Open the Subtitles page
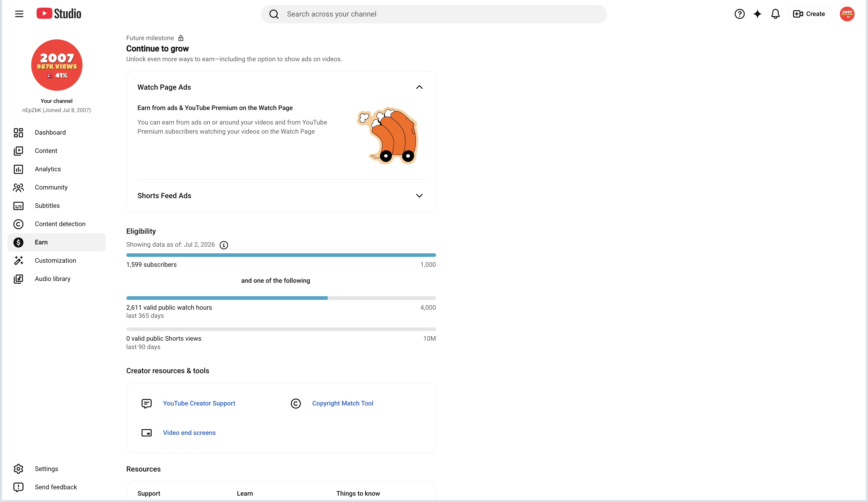This screenshot has width=868, height=502. 57,206
